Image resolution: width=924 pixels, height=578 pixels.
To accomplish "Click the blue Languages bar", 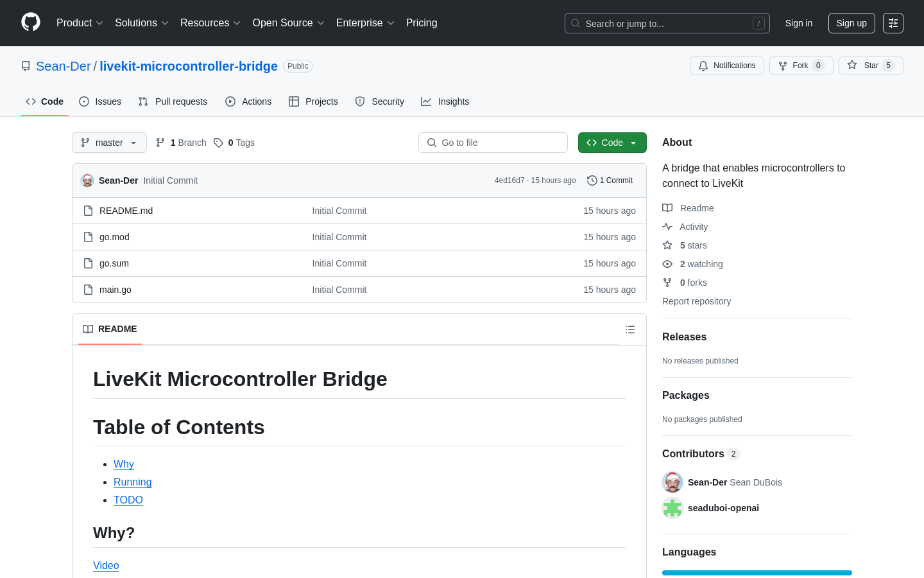I will click(757, 573).
